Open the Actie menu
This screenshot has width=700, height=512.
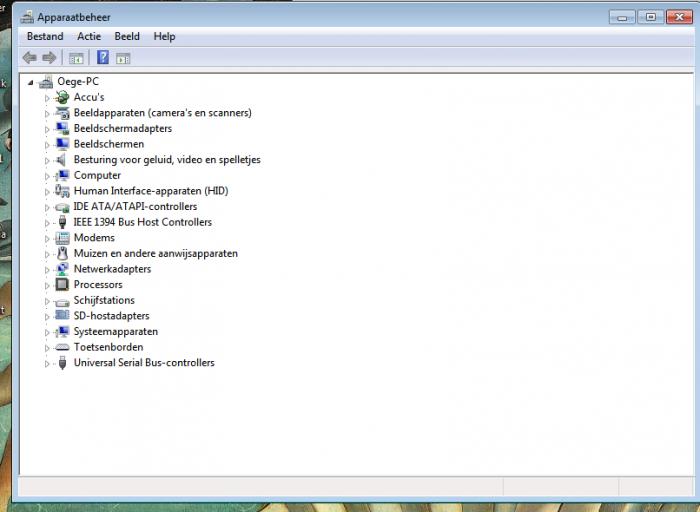coord(89,37)
